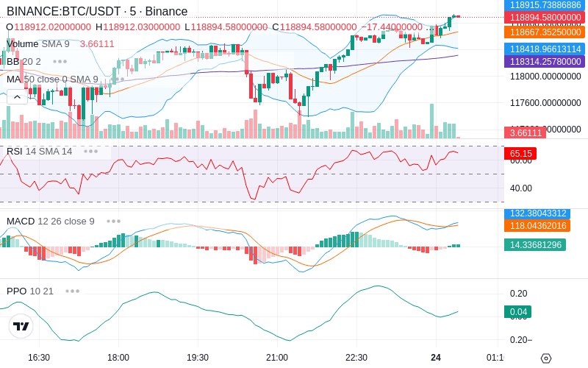Click the BB indicator more options dots
The image size is (588, 368).
[x=60, y=61]
